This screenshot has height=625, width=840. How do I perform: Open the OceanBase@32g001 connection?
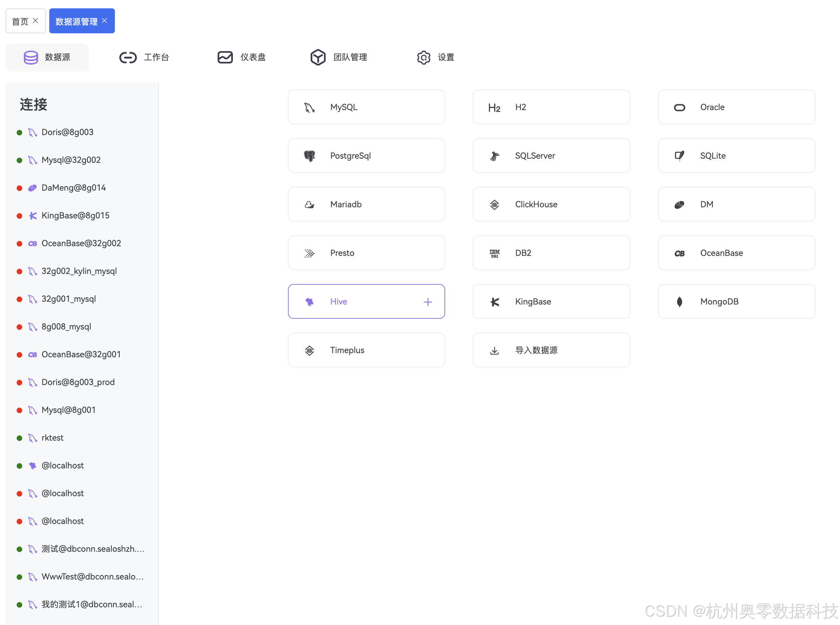pos(82,355)
